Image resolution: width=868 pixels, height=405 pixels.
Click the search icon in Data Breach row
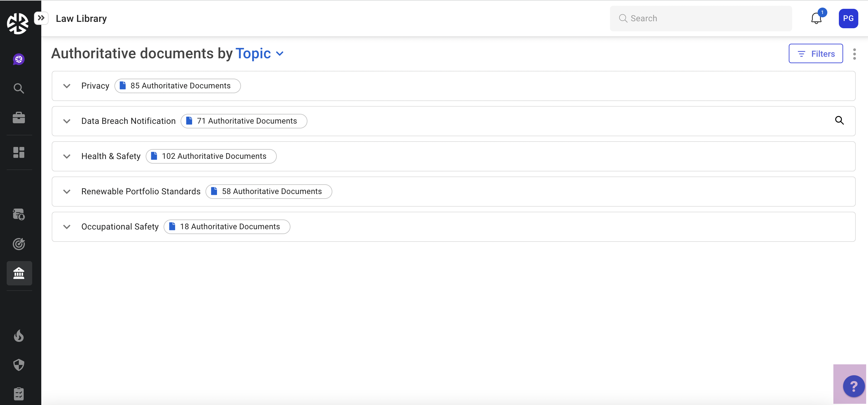pyautogui.click(x=839, y=120)
